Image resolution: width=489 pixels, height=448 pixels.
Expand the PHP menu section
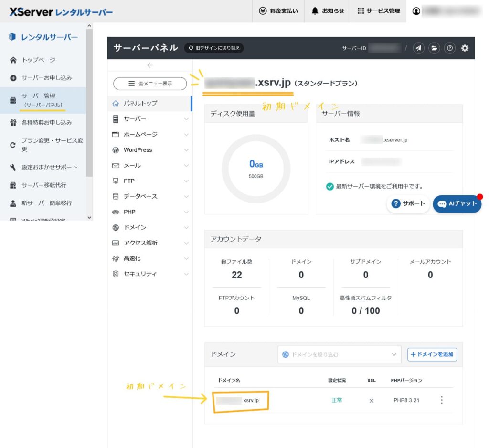tap(149, 212)
